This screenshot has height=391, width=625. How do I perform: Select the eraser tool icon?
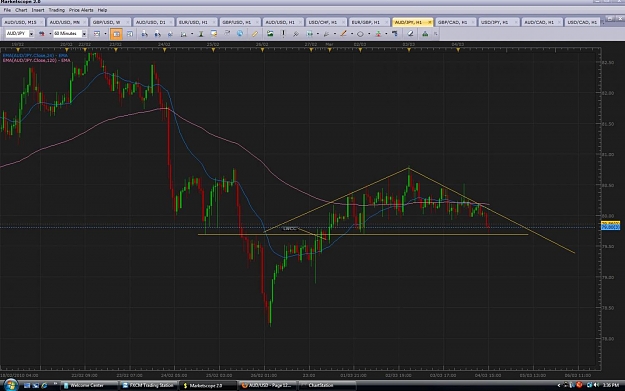click(410, 33)
